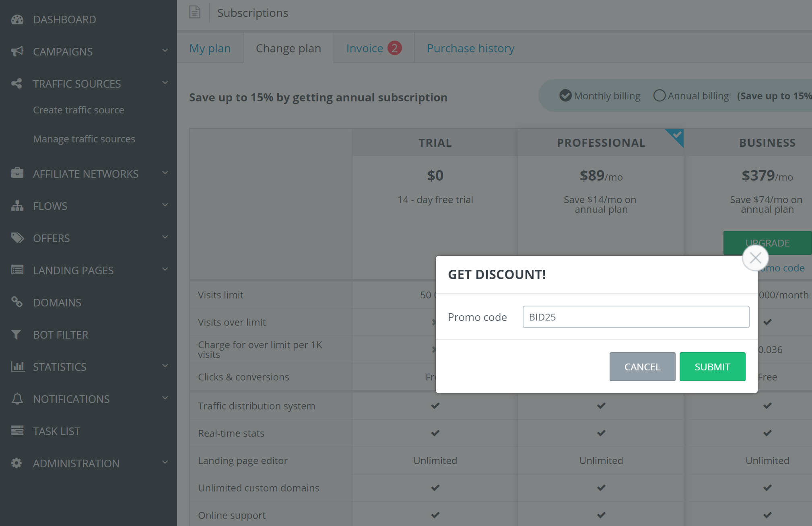Submit the promo code

(712, 366)
